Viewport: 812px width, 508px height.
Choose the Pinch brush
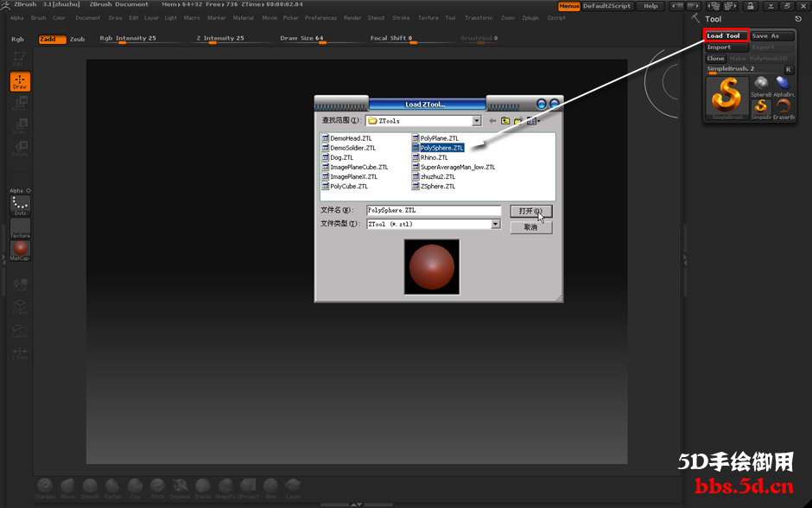click(x=157, y=488)
